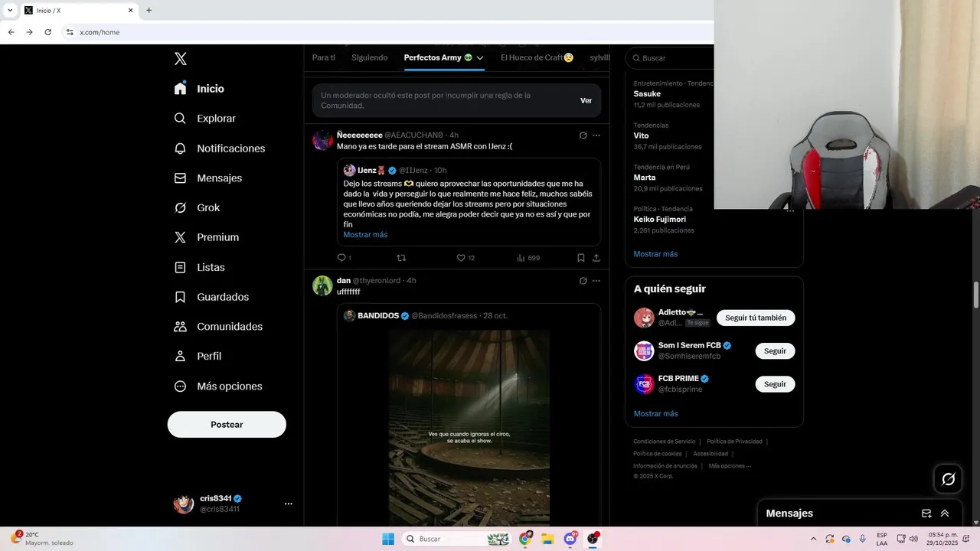Viewport: 980px width, 551px height.
Task: Open the Sasuke trending topic
Action: [647, 94]
